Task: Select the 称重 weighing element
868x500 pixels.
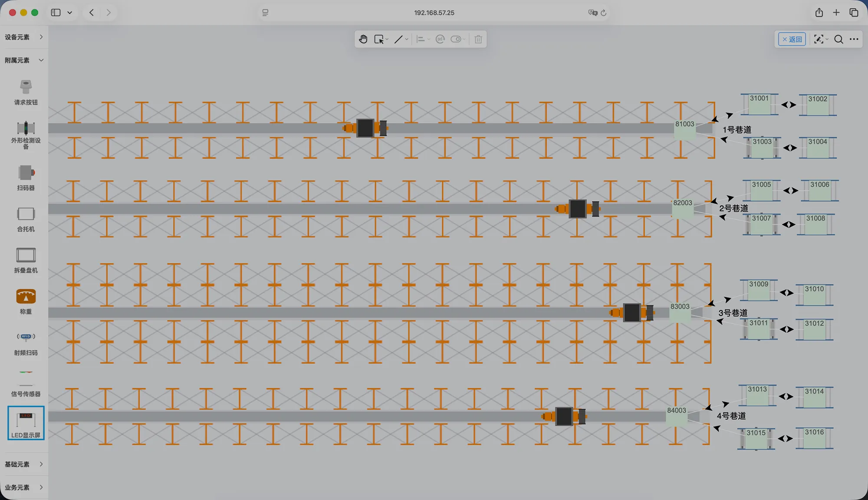Action: pyautogui.click(x=26, y=302)
